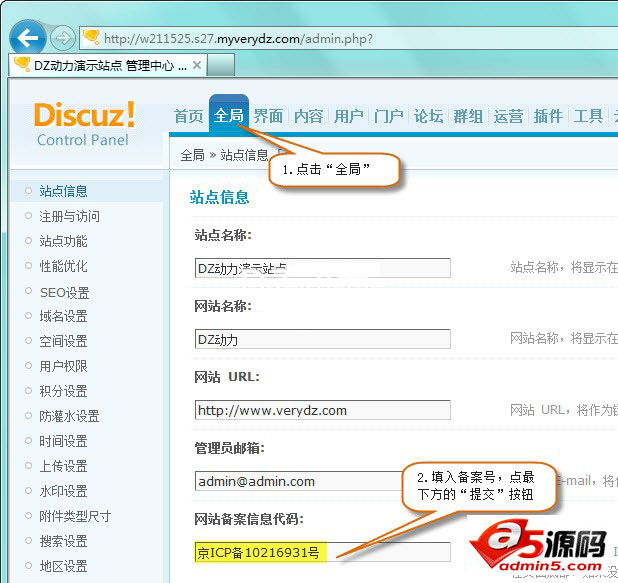
Task: Open the 群组 top menu
Action: click(468, 116)
